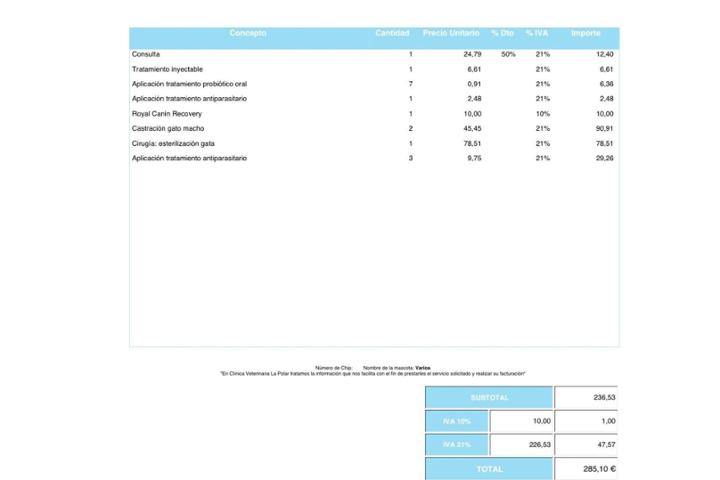
Task: Select the Cantidad column header
Action: [392, 34]
